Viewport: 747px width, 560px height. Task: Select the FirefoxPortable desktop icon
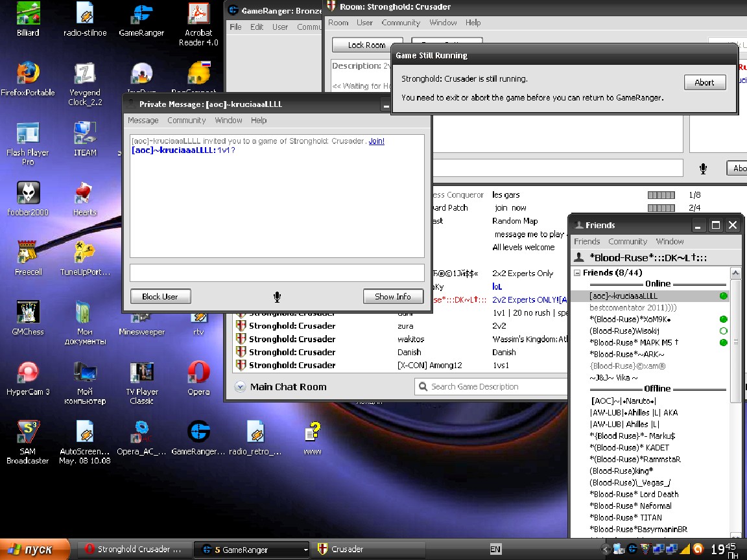click(x=28, y=74)
